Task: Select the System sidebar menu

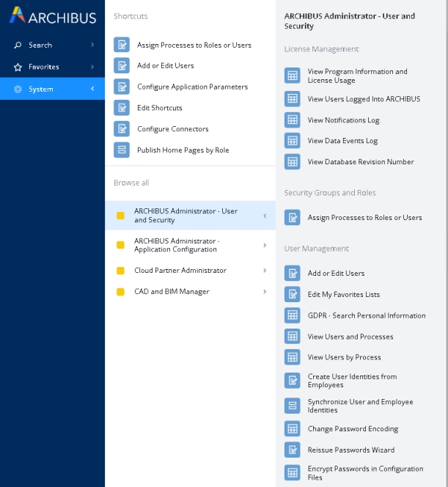Action: [x=53, y=89]
